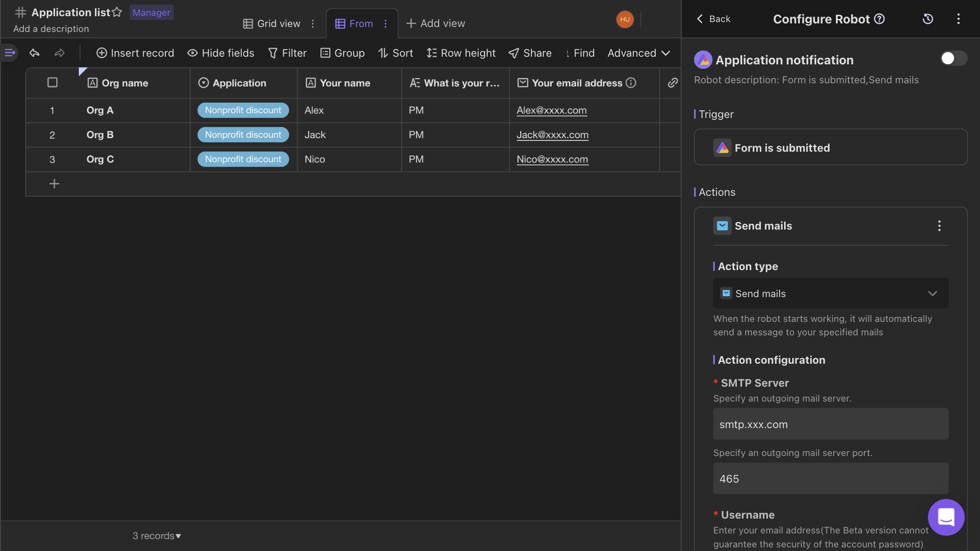Open Nico@xxxx.com email link

[x=552, y=159]
